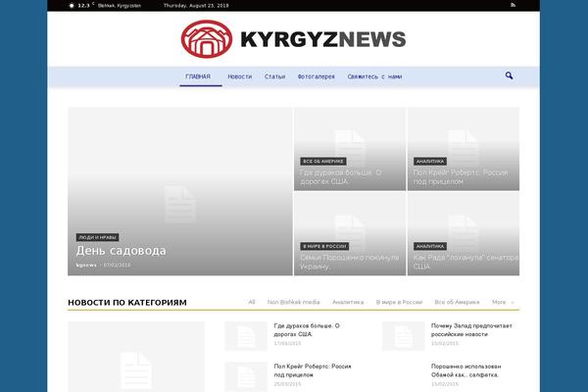Open the Статьи menu item
The image size is (588, 392).
[274, 76]
